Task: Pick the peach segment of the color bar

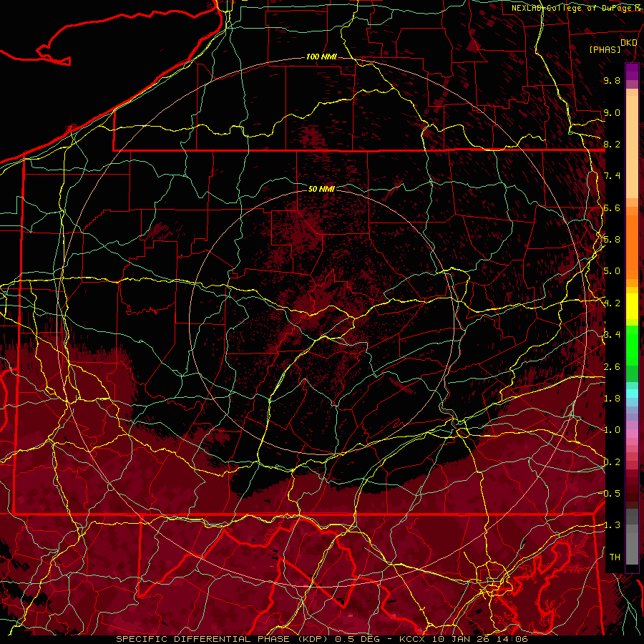Action: click(x=632, y=148)
